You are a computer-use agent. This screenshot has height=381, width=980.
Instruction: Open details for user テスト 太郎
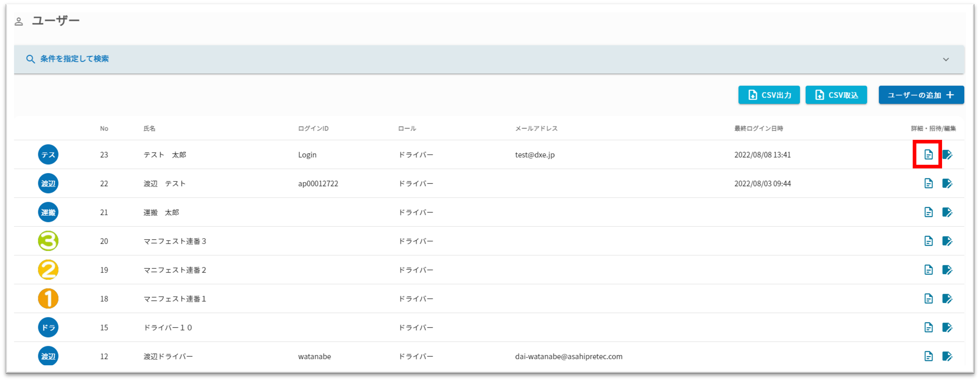[x=928, y=155]
